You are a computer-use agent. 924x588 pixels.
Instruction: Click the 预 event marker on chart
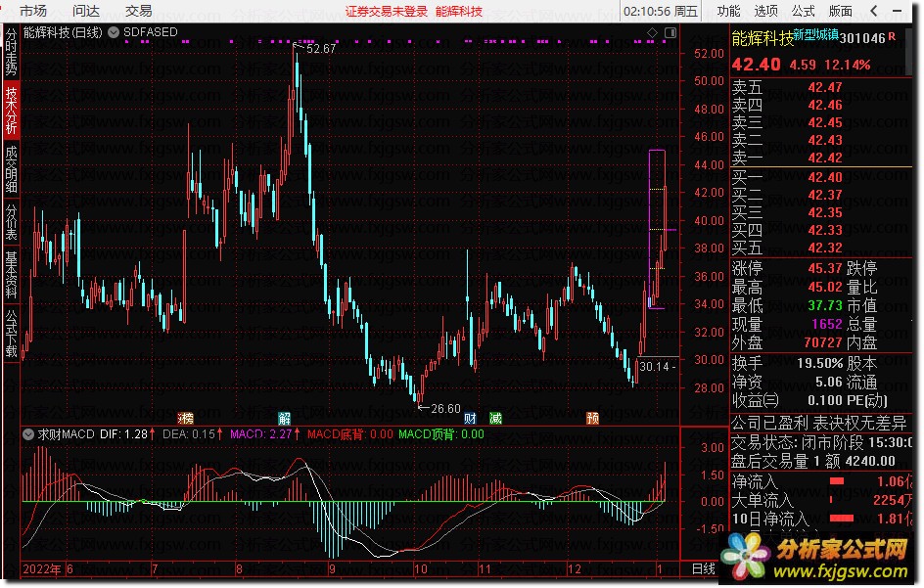(593, 419)
